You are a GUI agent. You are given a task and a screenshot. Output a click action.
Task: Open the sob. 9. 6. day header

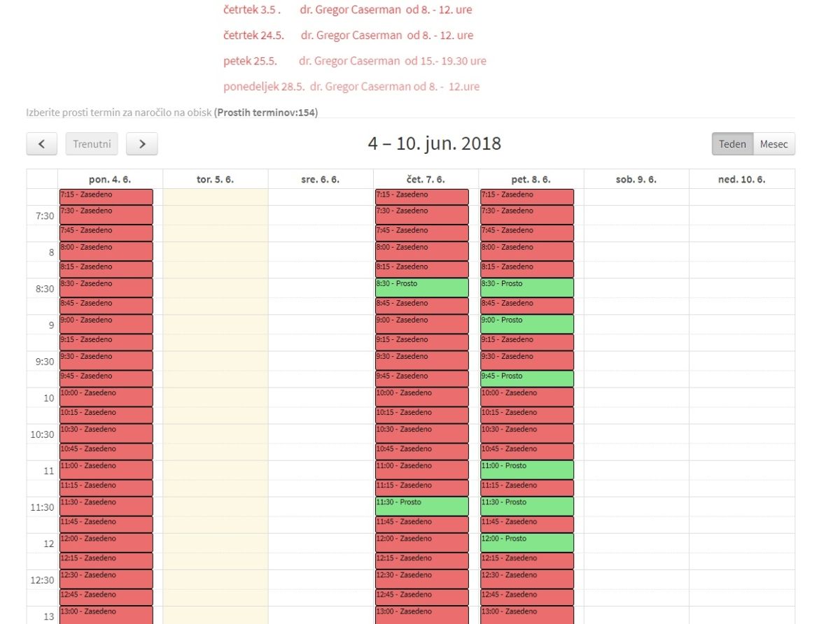point(636,179)
